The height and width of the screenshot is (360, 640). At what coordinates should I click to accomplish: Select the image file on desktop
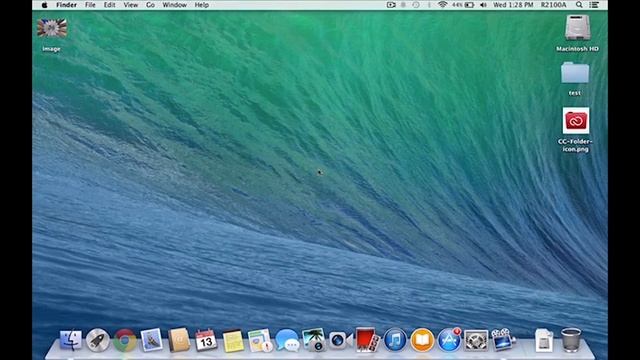coord(52,34)
